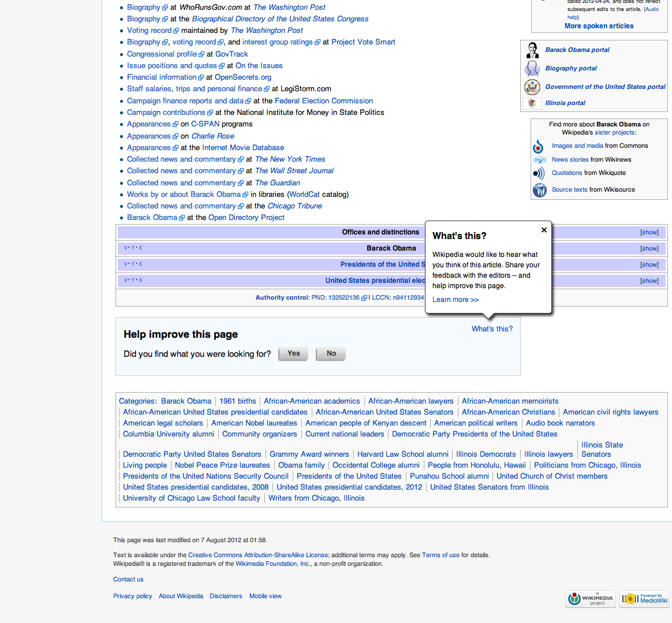Viewport: 672px width, 623px height.
Task: Open the OpenSecrets.org link
Action: (242, 77)
